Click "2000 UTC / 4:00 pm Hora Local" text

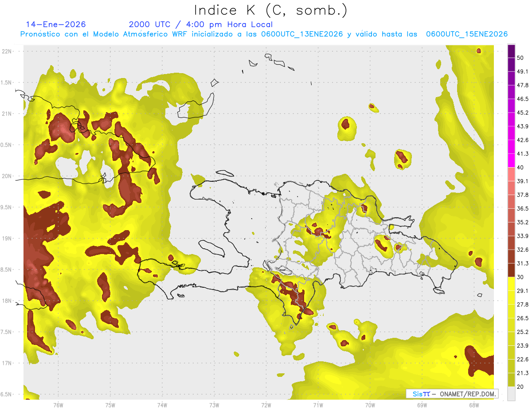(201, 24)
